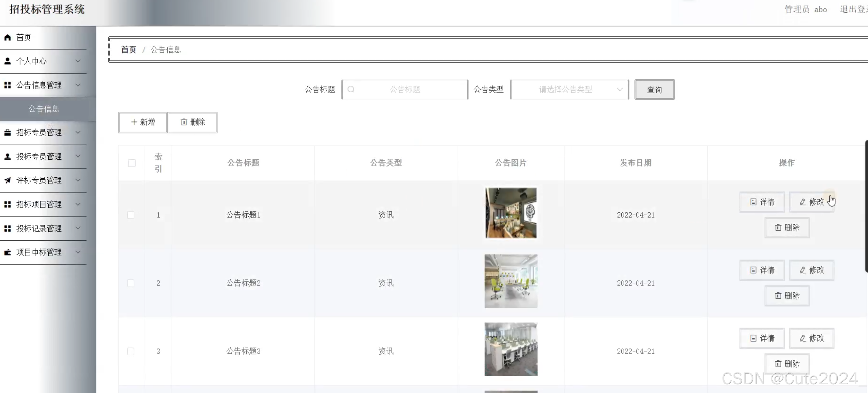Select the person icon for 个人中心
This screenshot has width=868, height=393.
(8, 61)
